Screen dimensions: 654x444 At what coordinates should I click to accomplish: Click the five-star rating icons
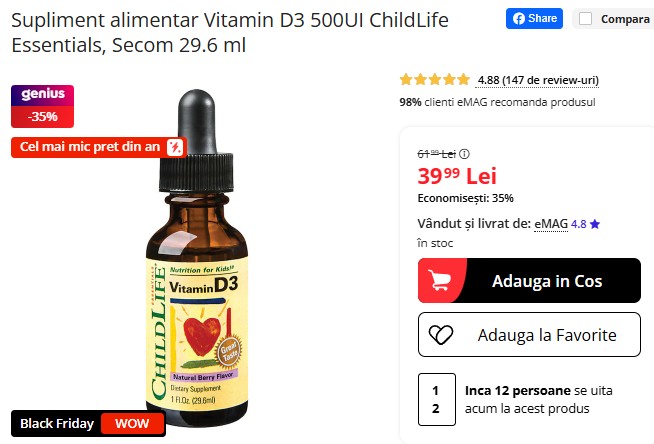[435, 79]
